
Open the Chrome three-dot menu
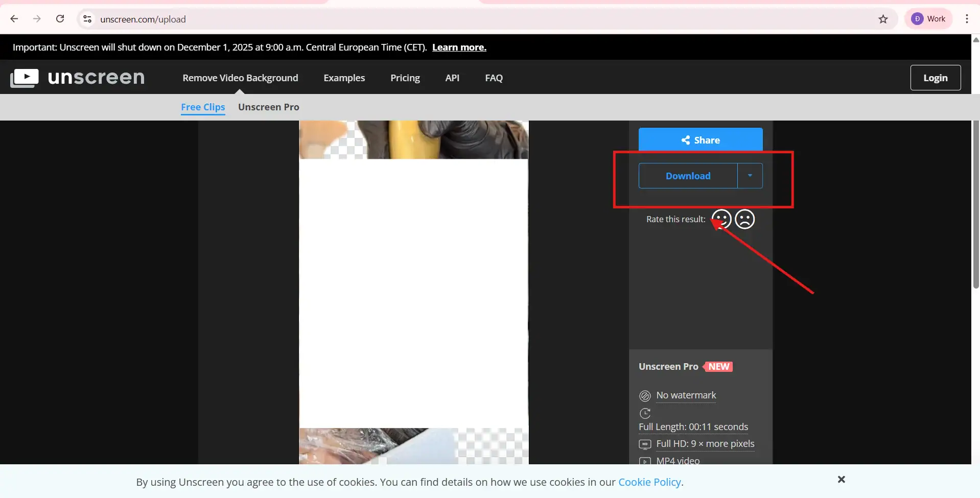(x=967, y=19)
